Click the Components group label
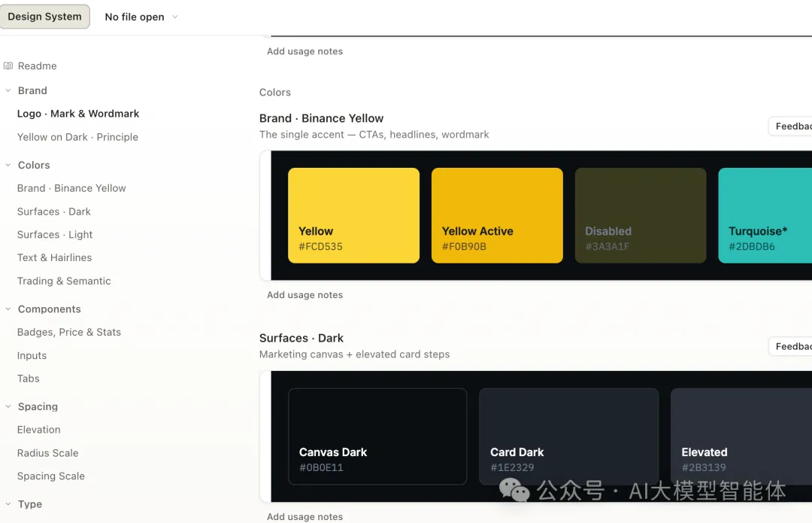The height and width of the screenshot is (523, 812). [50, 309]
